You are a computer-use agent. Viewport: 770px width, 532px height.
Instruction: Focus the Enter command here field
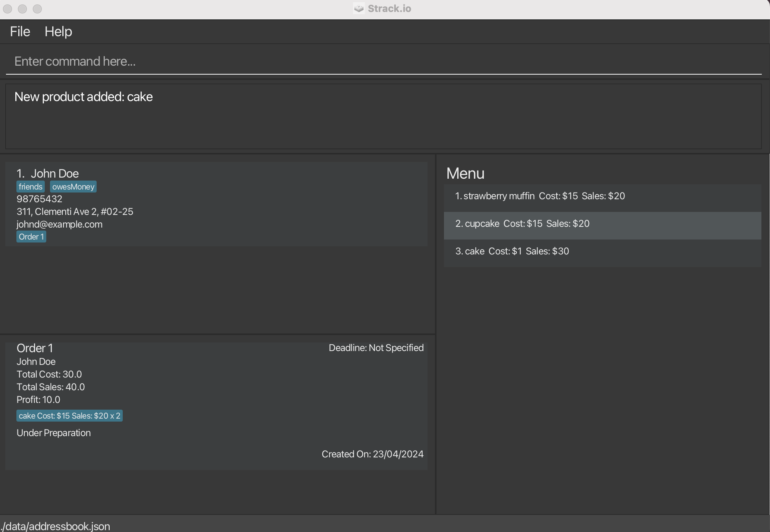point(384,62)
